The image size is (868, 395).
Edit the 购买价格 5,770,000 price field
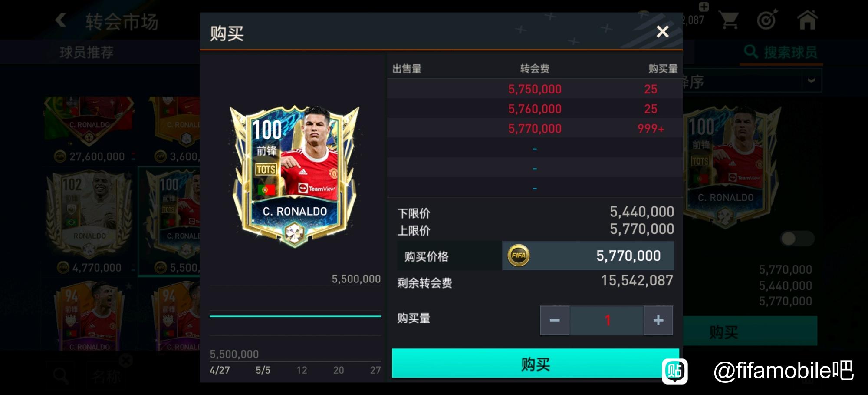[588, 256]
